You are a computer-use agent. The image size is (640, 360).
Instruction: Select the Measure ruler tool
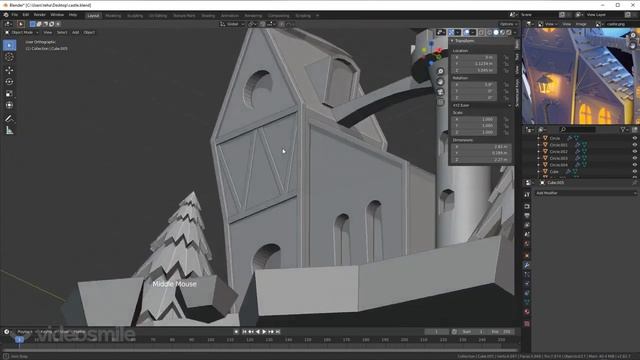pos(9,131)
